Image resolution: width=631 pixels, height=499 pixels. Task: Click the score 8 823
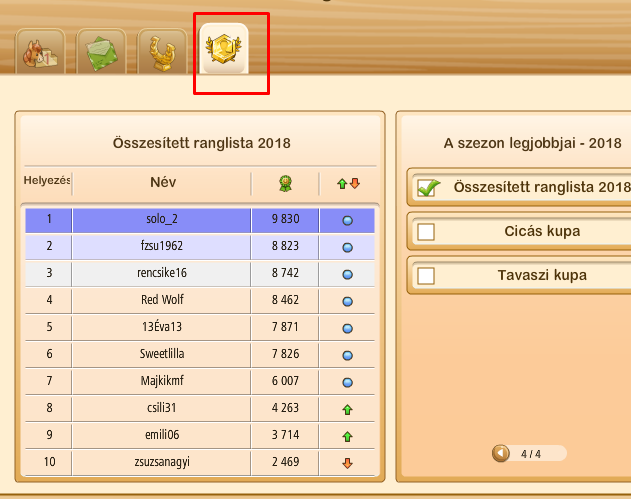[x=285, y=246]
